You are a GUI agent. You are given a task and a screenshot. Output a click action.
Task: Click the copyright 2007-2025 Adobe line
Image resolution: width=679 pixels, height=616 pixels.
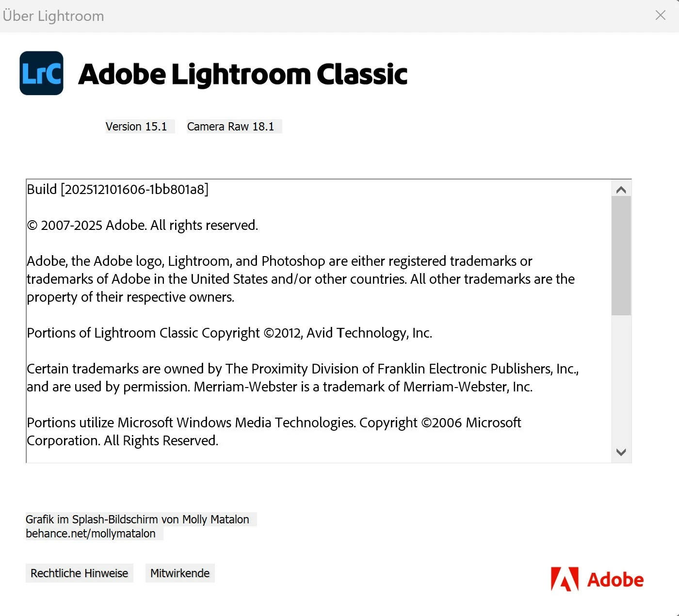tap(143, 225)
